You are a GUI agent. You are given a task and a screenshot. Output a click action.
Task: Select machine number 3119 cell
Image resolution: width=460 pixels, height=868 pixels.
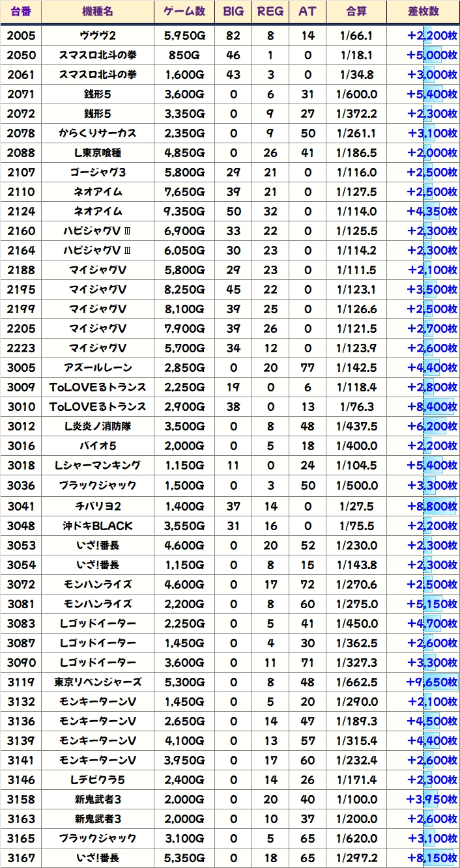coord(21,682)
